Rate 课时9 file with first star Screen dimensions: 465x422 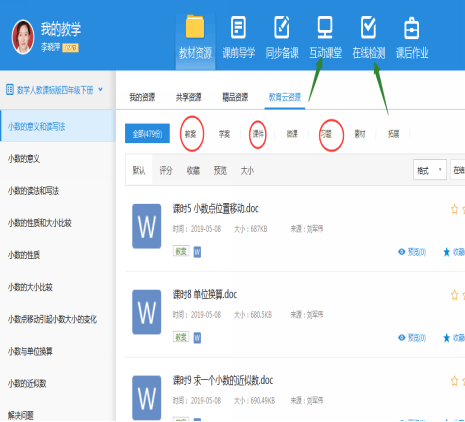tap(454, 381)
